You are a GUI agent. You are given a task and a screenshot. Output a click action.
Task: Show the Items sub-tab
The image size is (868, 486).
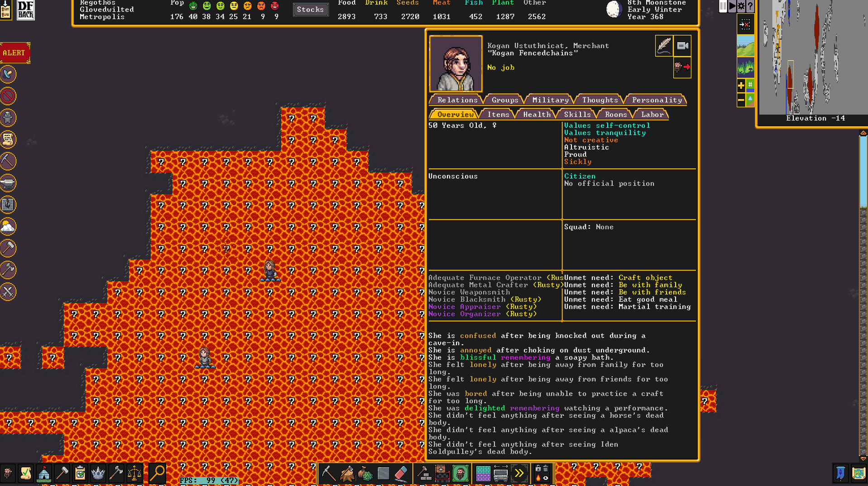pyautogui.click(x=498, y=114)
